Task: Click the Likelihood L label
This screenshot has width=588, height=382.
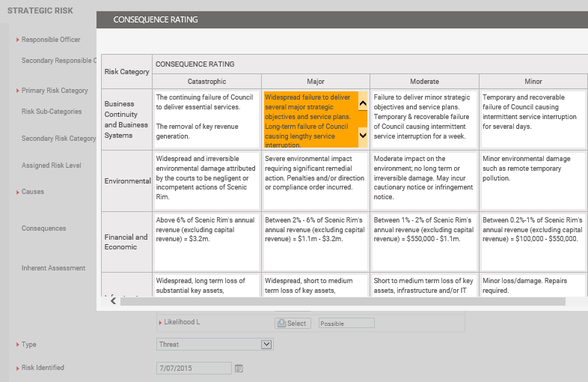Action: coord(182,322)
